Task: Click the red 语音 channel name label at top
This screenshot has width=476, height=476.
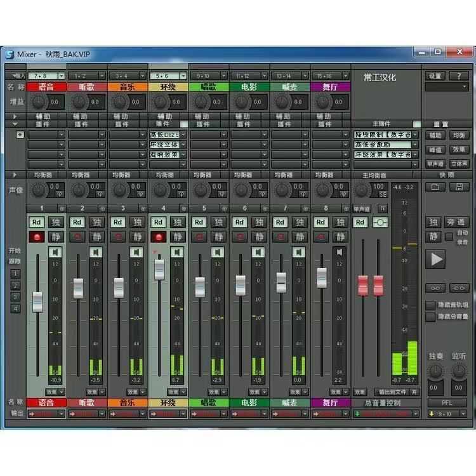Action: (46, 87)
